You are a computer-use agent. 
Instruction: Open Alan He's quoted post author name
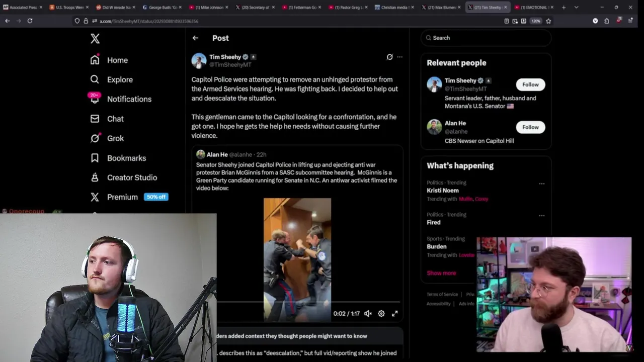[x=217, y=154]
